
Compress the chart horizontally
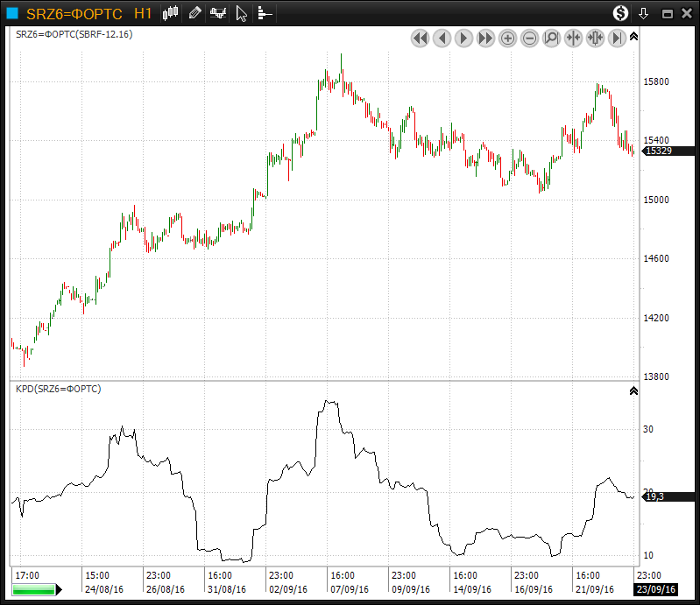[573, 39]
